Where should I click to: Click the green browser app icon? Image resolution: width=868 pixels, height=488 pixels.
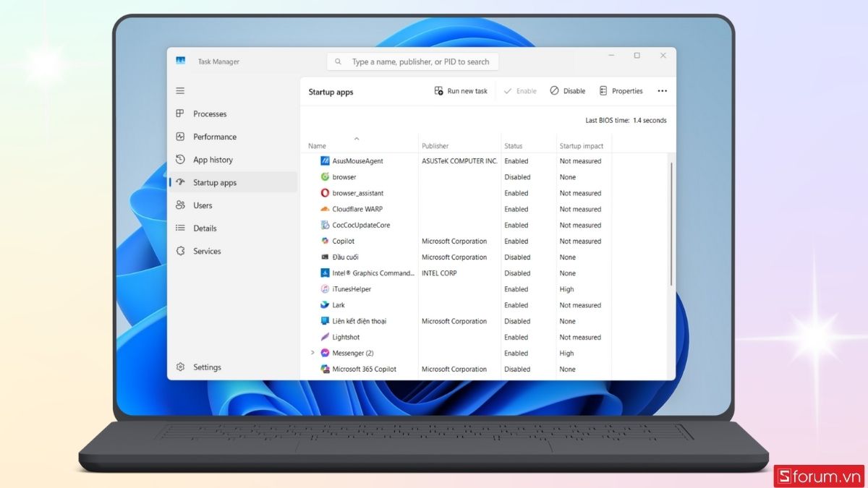click(x=325, y=177)
